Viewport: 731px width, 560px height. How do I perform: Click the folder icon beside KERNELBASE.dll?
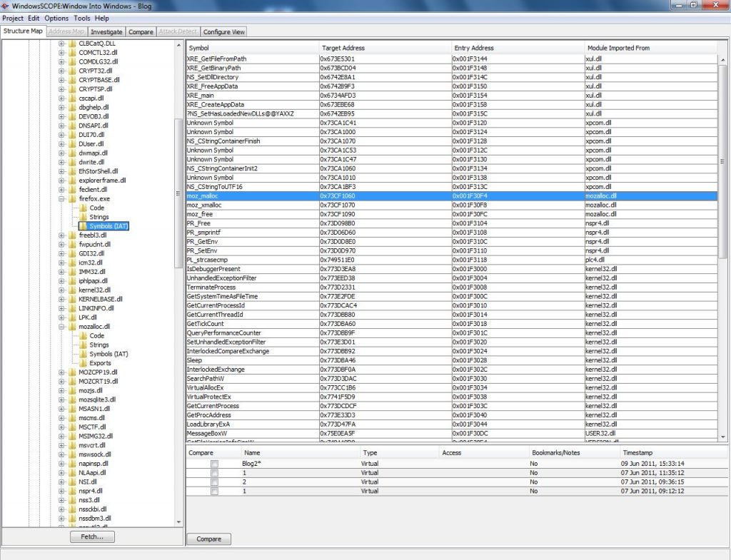click(72, 299)
